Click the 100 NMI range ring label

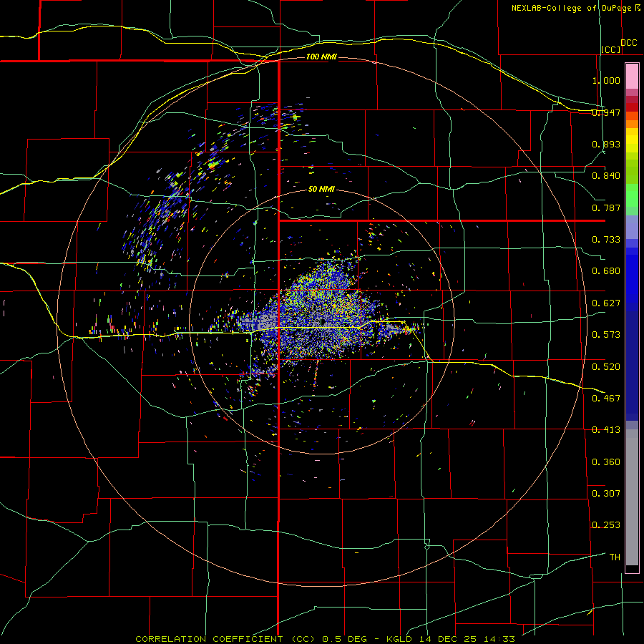pos(321,57)
